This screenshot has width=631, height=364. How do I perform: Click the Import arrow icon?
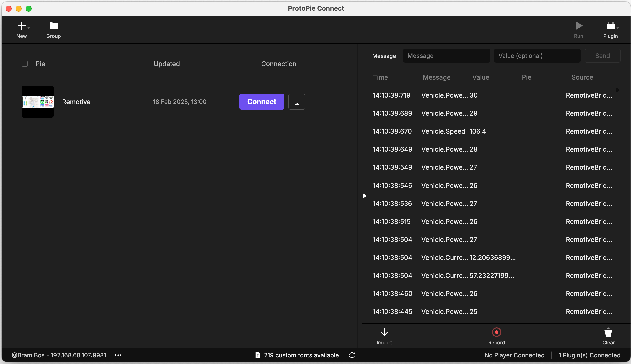pyautogui.click(x=384, y=332)
